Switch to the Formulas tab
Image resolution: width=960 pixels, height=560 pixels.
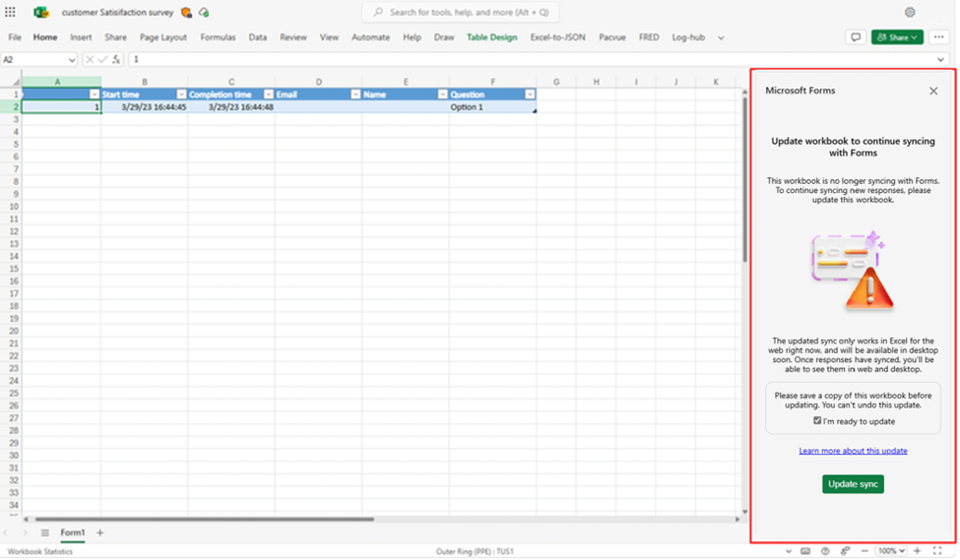point(218,37)
